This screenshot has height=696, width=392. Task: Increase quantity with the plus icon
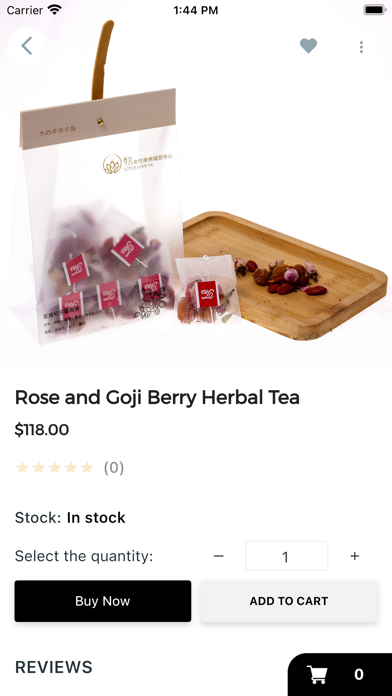[x=354, y=556]
